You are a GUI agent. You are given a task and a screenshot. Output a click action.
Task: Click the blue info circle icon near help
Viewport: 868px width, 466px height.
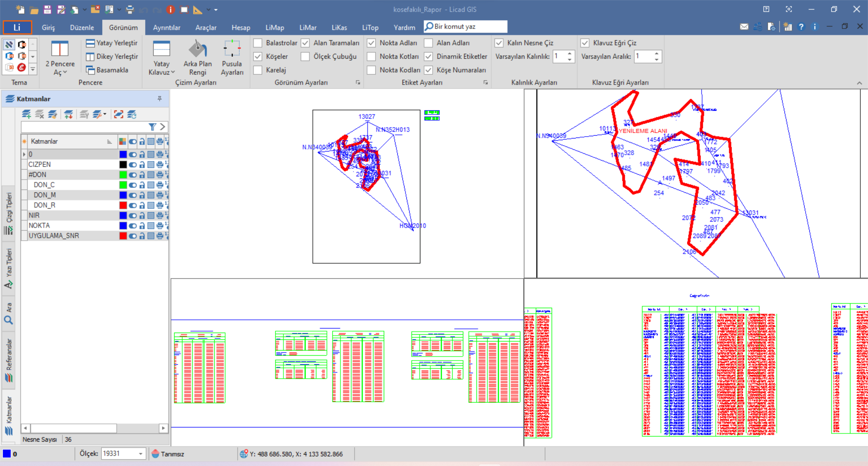815,27
